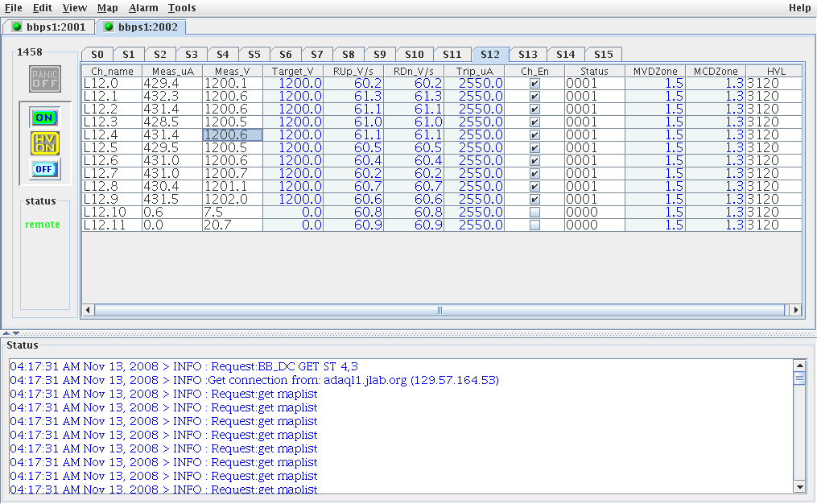
Task: Click status log scroll down arrow
Action: point(799,487)
